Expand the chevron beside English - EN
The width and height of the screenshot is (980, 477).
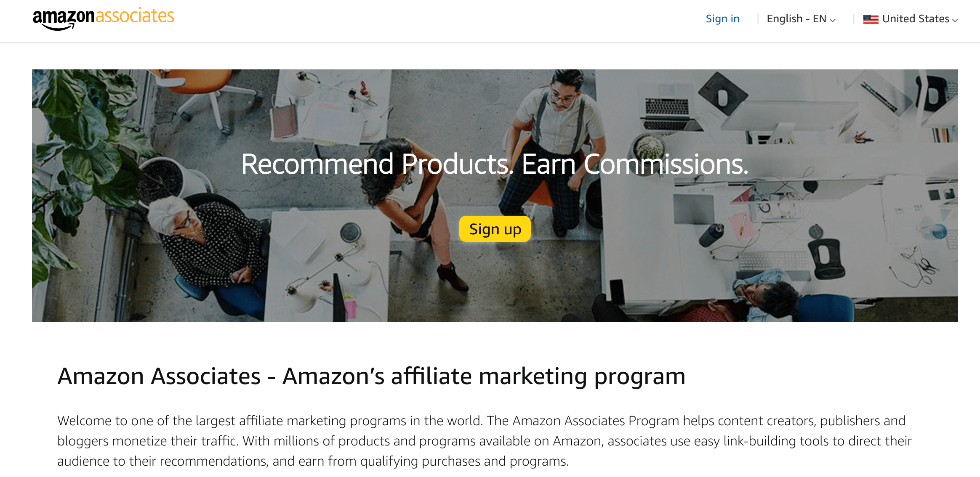[x=832, y=20]
